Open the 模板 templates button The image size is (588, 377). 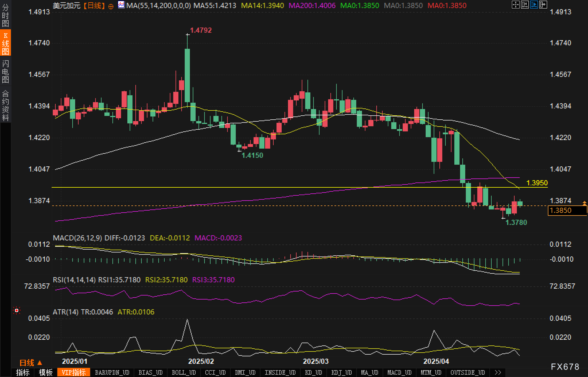tap(46, 372)
